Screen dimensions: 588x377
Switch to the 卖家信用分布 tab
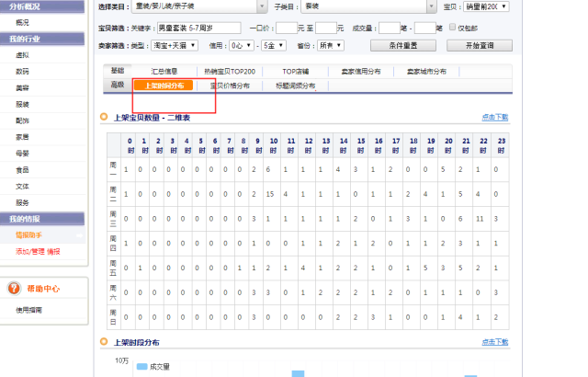361,72
